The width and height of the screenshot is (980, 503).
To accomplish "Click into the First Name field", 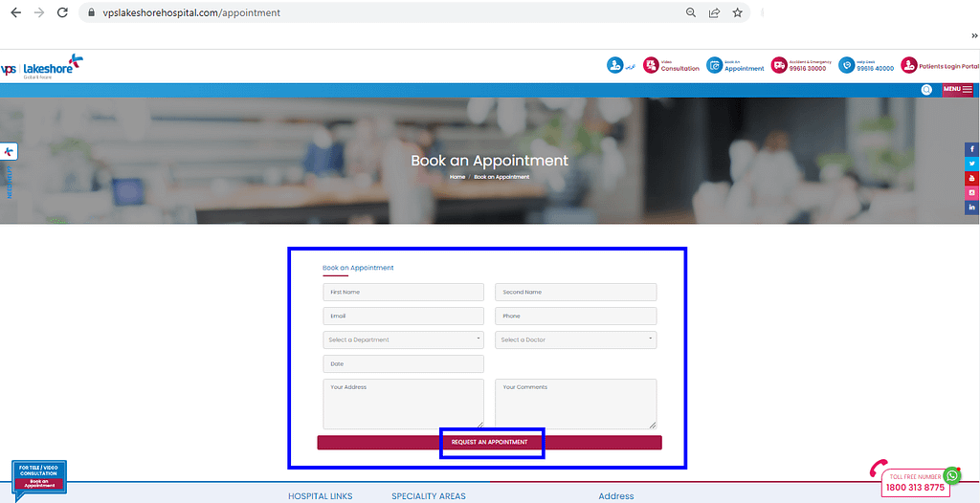I will 403,293.
